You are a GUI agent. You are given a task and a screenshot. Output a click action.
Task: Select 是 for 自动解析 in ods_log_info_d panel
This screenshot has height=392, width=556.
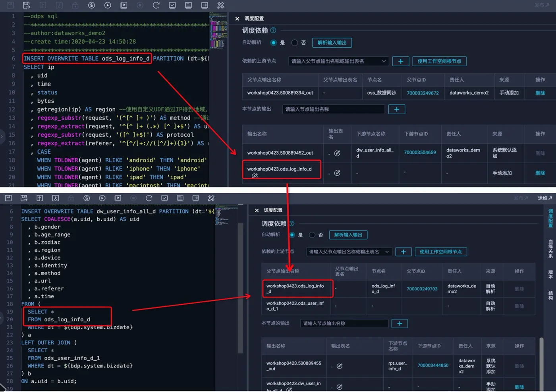[x=273, y=42]
